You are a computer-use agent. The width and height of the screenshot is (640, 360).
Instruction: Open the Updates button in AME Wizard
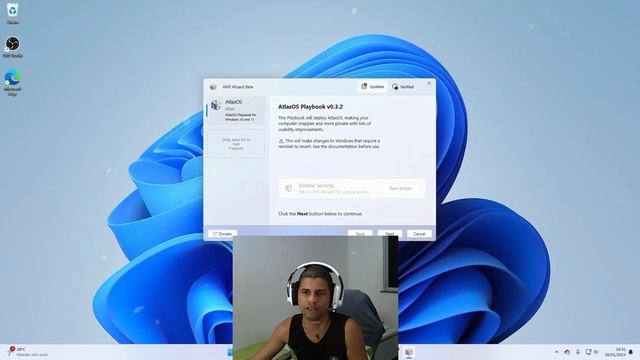(373, 87)
